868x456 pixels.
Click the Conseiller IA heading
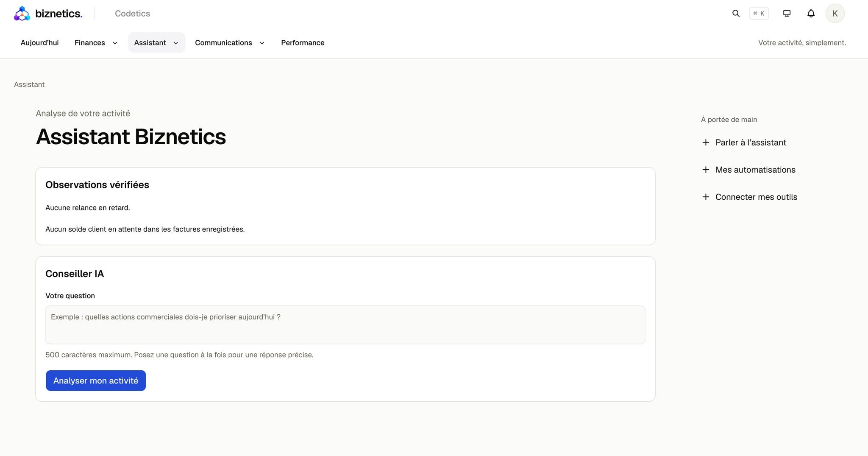(75, 274)
